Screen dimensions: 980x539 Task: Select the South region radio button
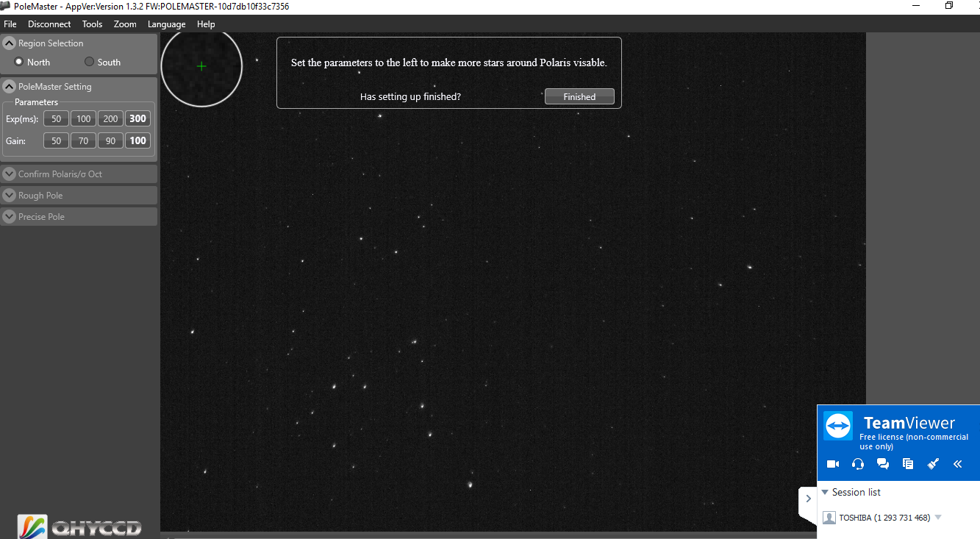(x=90, y=62)
